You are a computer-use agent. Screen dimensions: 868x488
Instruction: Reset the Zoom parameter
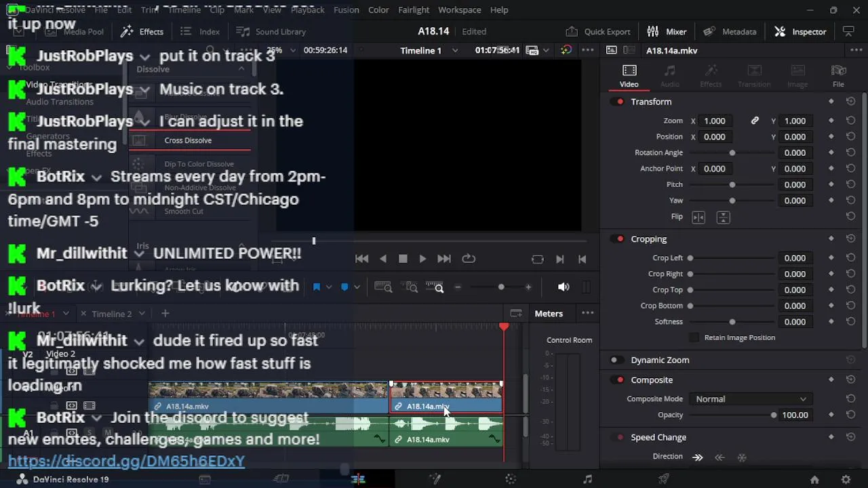tap(850, 121)
